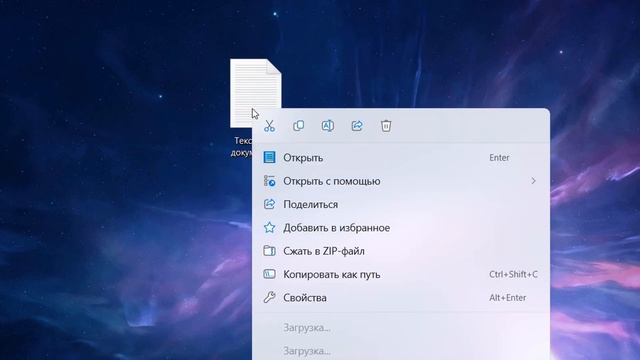Click the Rename icon in context menu
This screenshot has height=360, width=640.
pos(328,126)
